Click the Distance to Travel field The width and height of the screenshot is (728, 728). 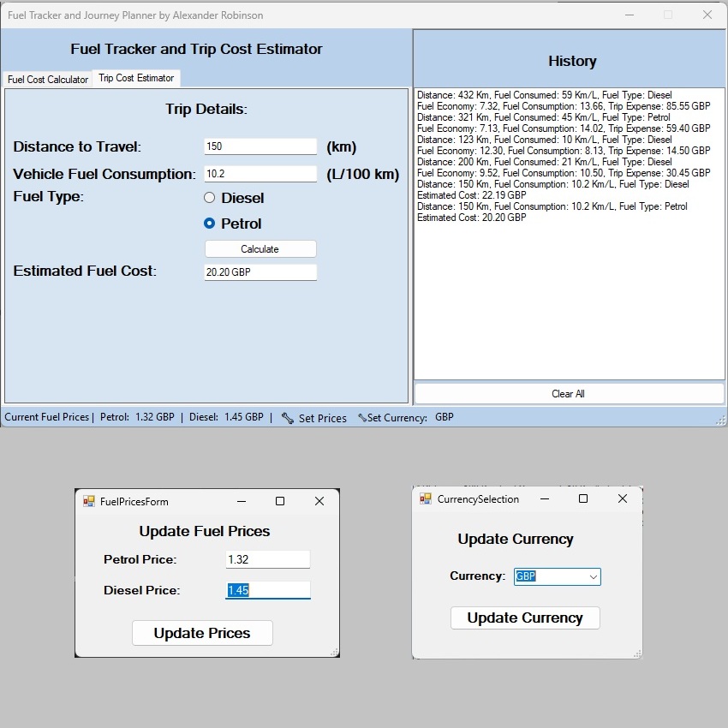(260, 146)
